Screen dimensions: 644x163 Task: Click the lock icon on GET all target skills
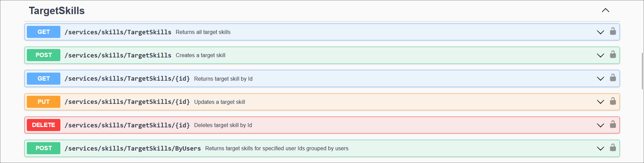(x=613, y=32)
